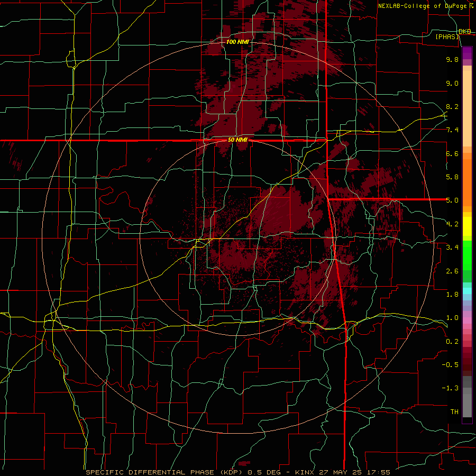Viewport: 476px width, 476px height.
Task: Select the 8.2 scale value
Action: pos(452,106)
